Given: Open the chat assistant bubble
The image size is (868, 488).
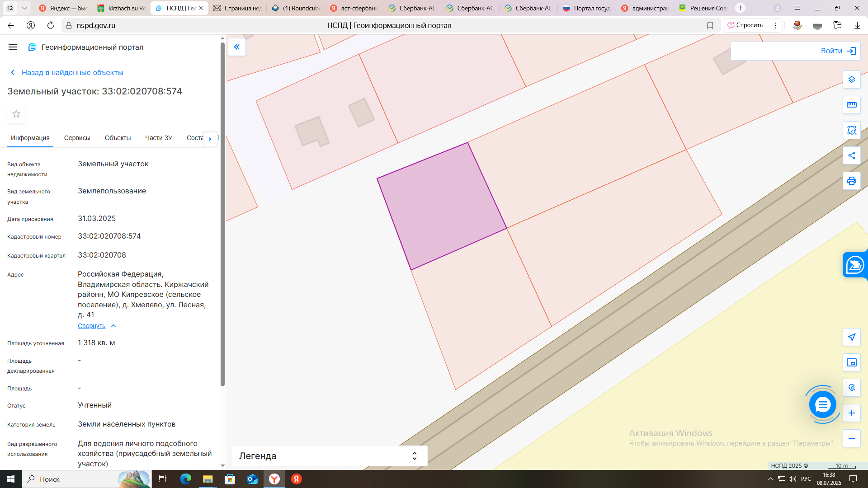Looking at the screenshot, I should (822, 404).
